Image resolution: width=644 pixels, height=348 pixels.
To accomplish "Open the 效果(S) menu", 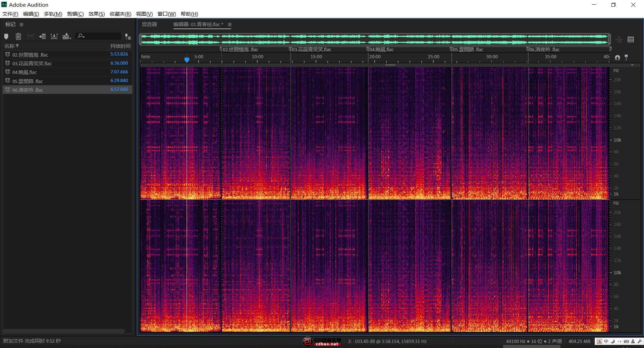I will (97, 14).
